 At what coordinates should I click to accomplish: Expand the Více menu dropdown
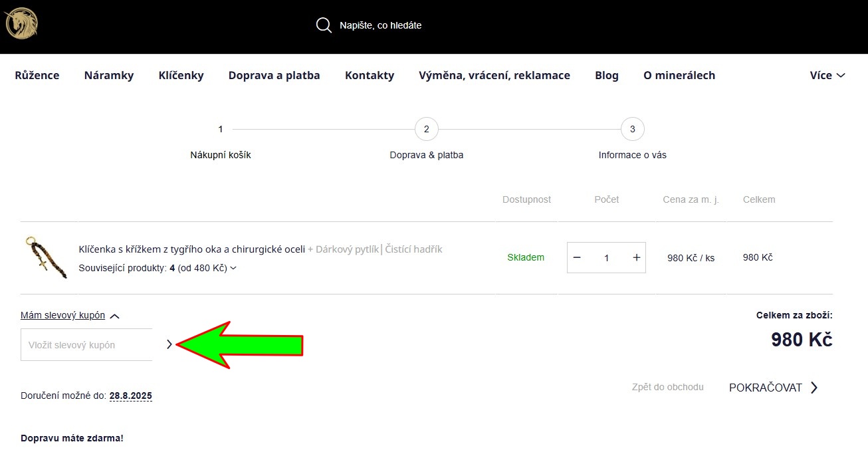click(x=827, y=75)
